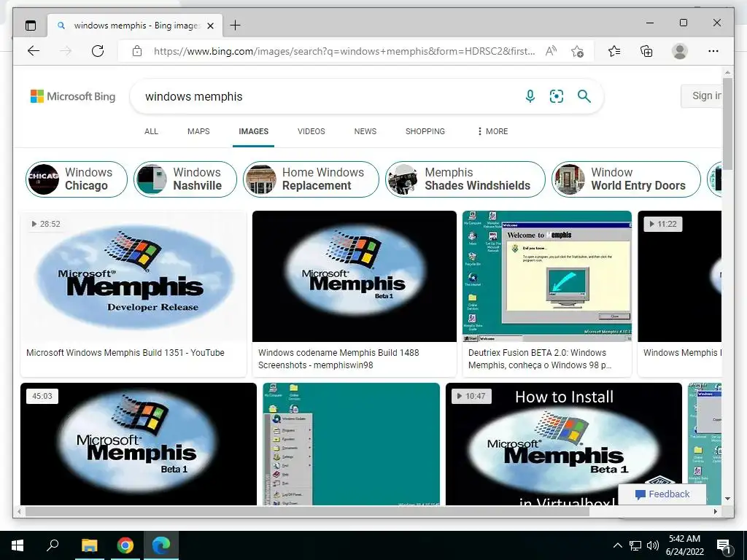Click the scroll right arrow
Image resolution: width=747 pixels, height=560 pixels.
(715, 511)
